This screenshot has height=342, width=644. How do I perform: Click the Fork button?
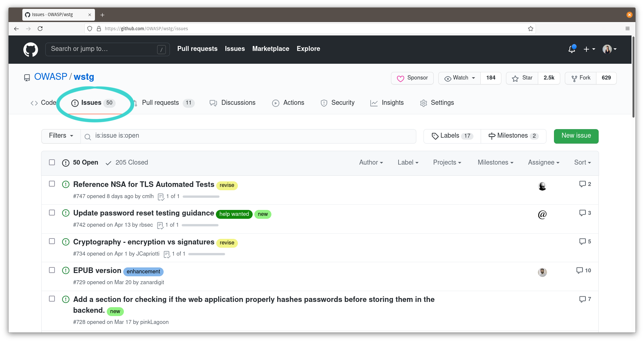tap(581, 78)
